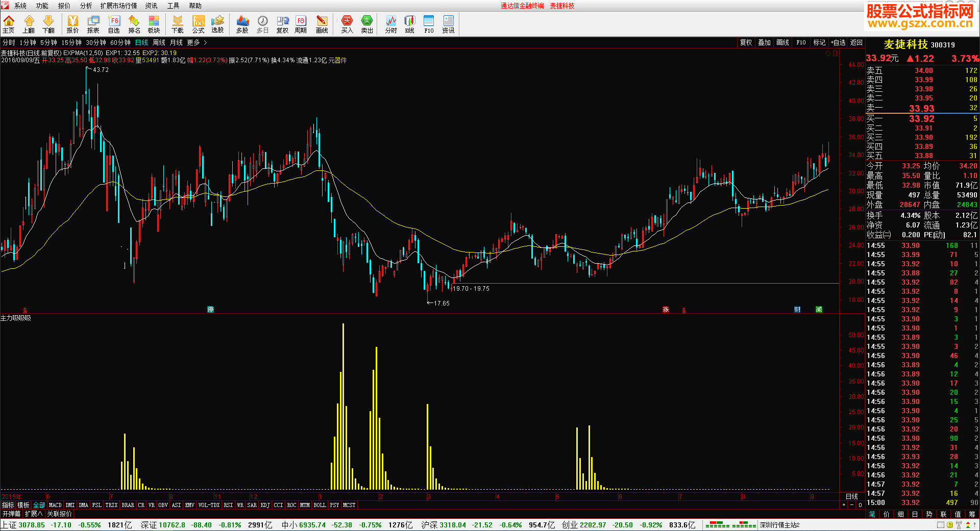Switch to the 筹 chip distribution tab
Image resolution: width=980 pixels, height=531 pixels.
[972, 514]
